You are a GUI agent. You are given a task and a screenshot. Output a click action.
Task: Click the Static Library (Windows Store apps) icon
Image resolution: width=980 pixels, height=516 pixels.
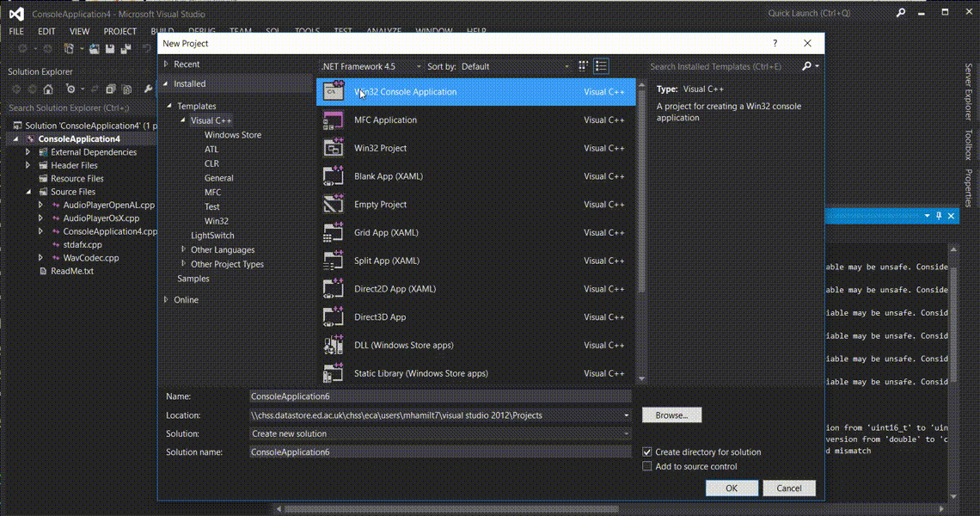(334, 372)
